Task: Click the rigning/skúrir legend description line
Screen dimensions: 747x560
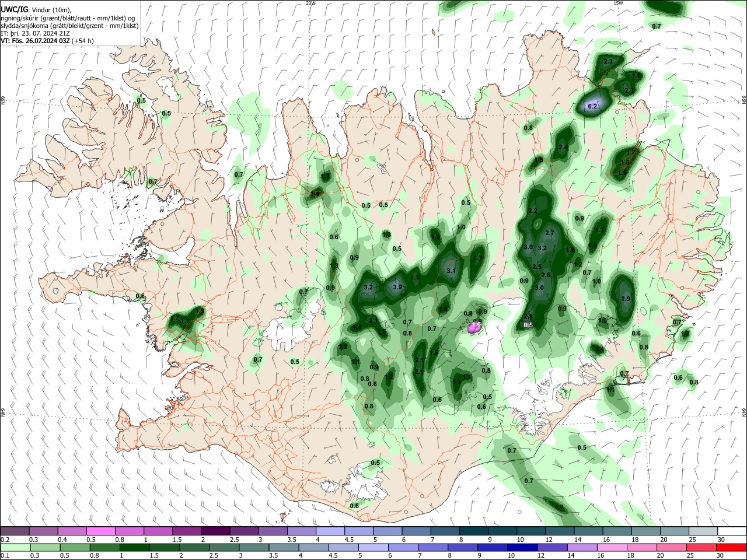Action: click(68, 17)
